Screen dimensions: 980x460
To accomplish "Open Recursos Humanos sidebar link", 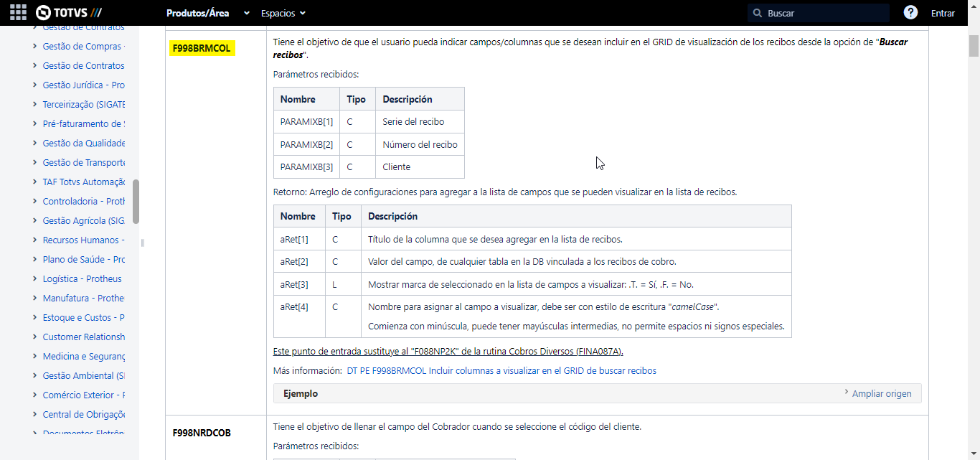I will [84, 240].
